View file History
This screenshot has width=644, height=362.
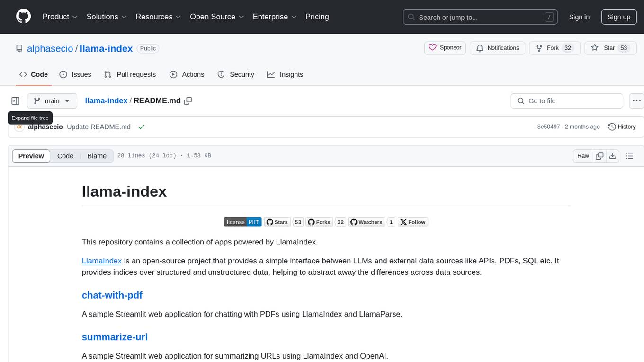pyautogui.click(x=622, y=127)
